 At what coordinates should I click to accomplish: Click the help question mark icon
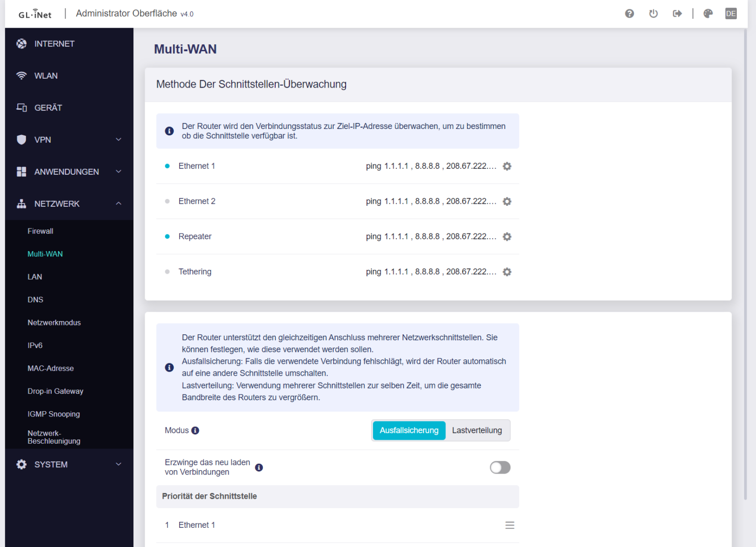(629, 14)
